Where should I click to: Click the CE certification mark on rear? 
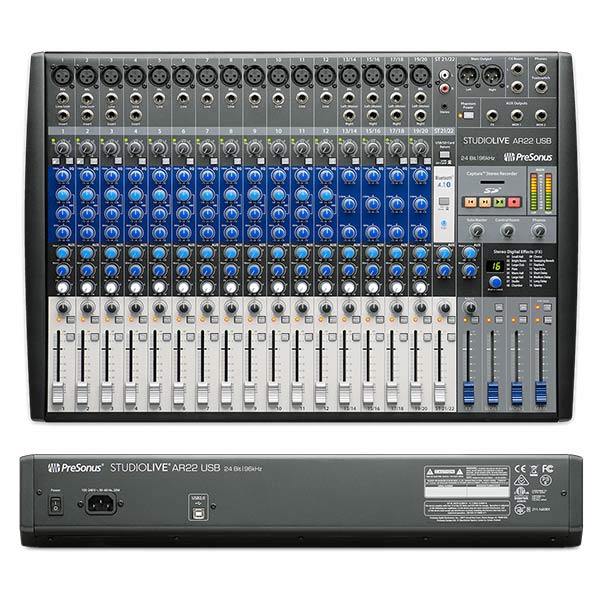coord(520,469)
